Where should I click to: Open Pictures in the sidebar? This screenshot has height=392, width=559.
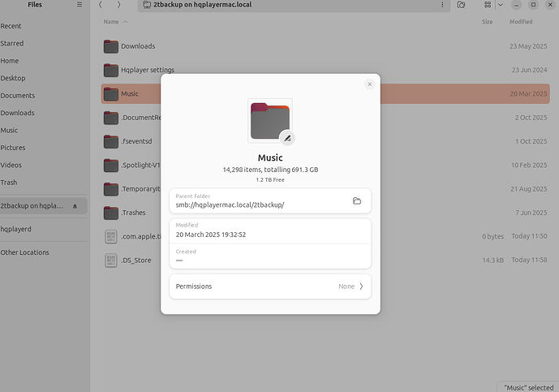(x=13, y=148)
